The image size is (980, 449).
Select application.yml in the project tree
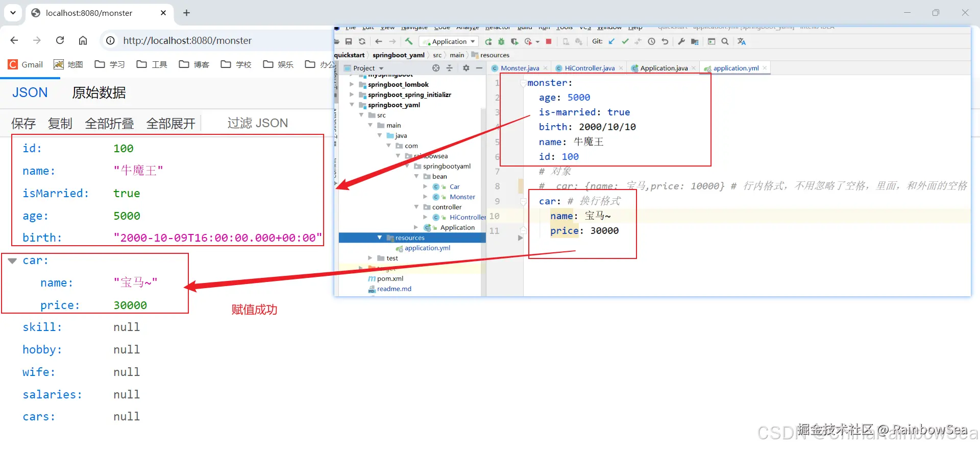[427, 248]
